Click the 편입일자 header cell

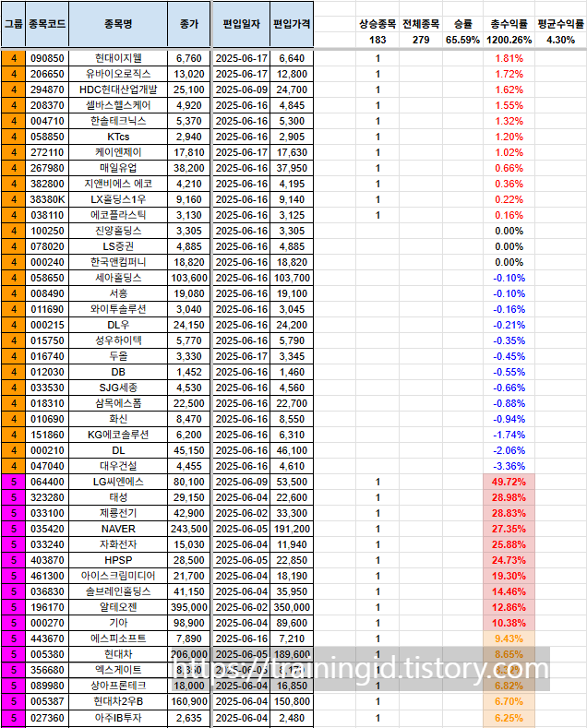click(241, 24)
